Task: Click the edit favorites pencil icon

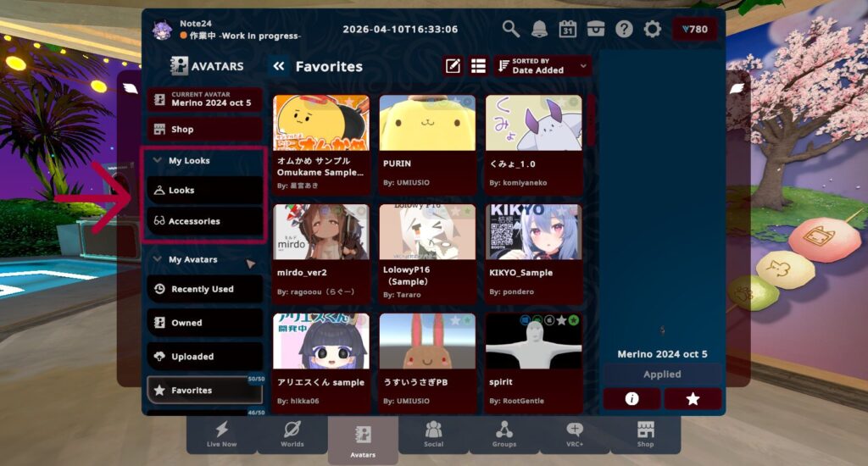Action: [453, 66]
